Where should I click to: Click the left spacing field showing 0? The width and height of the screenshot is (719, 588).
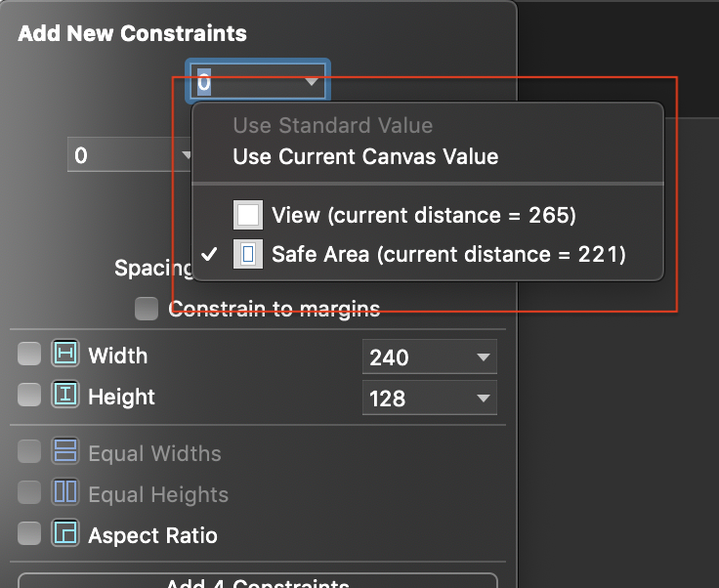(x=117, y=155)
